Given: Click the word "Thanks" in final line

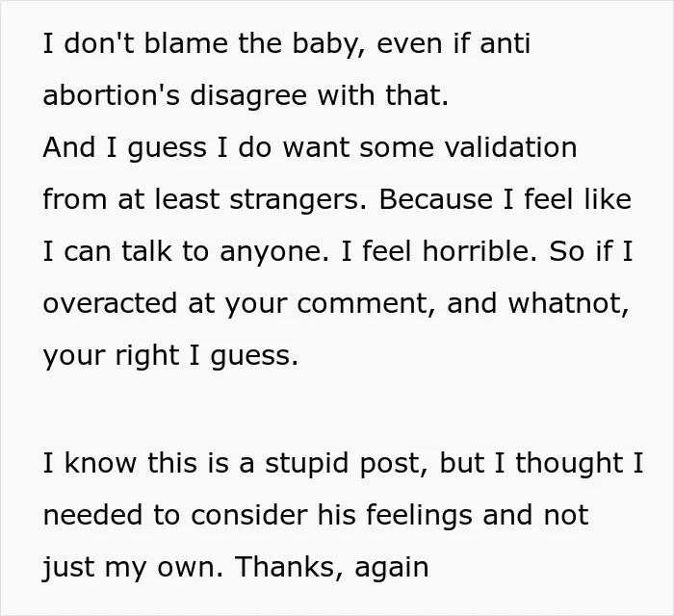Looking at the screenshot, I should pyautogui.click(x=285, y=567).
